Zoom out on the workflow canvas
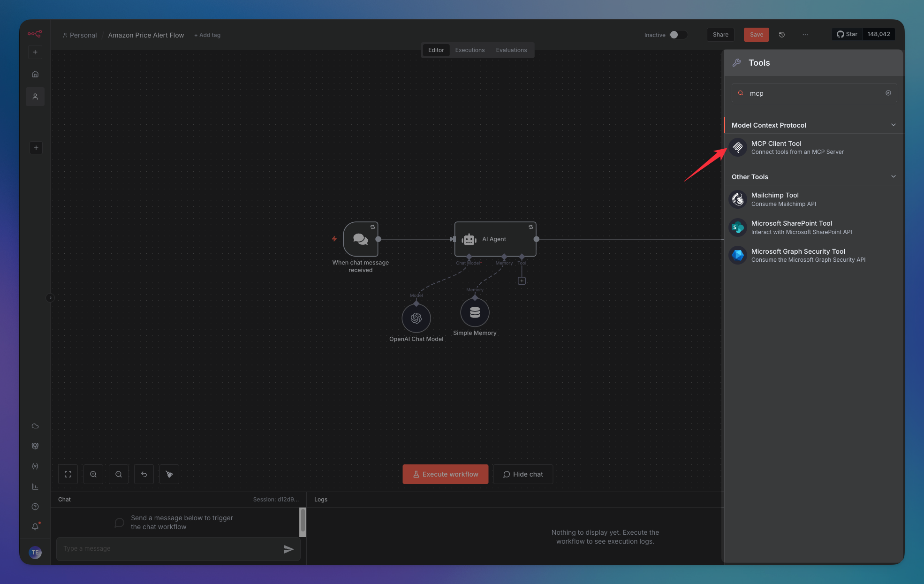Image resolution: width=924 pixels, height=584 pixels. pos(119,474)
